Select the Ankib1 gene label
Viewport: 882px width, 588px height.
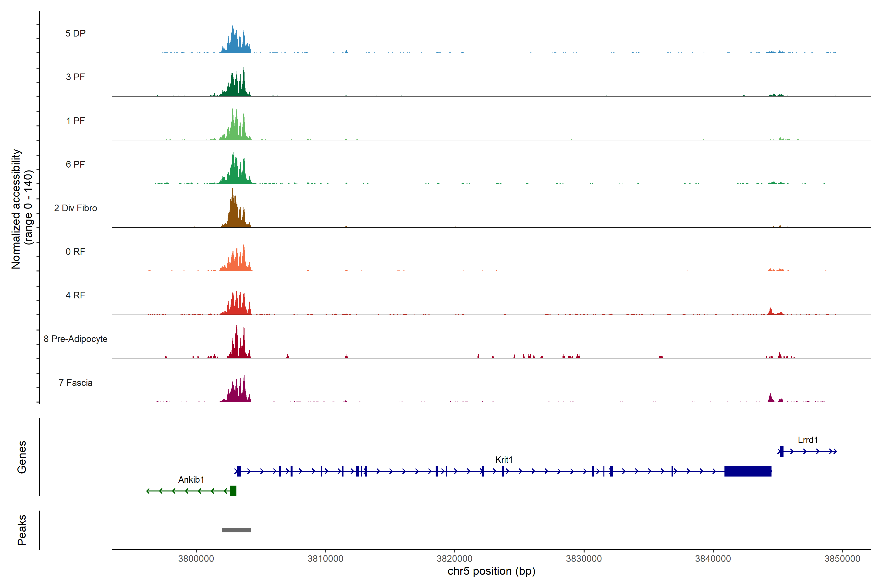pos(191,480)
